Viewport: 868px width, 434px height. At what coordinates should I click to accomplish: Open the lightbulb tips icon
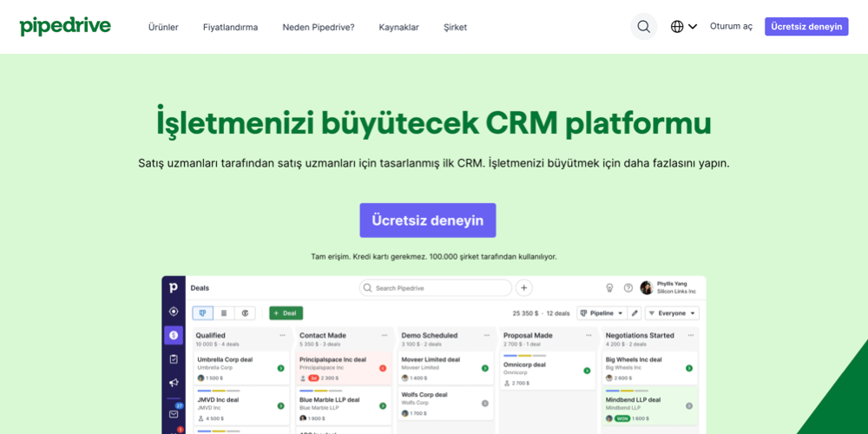click(609, 288)
